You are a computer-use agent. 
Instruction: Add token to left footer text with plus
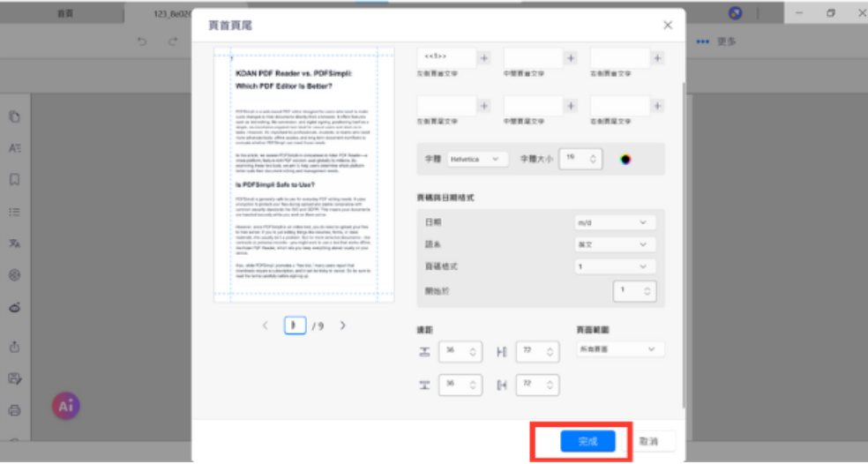tap(483, 106)
